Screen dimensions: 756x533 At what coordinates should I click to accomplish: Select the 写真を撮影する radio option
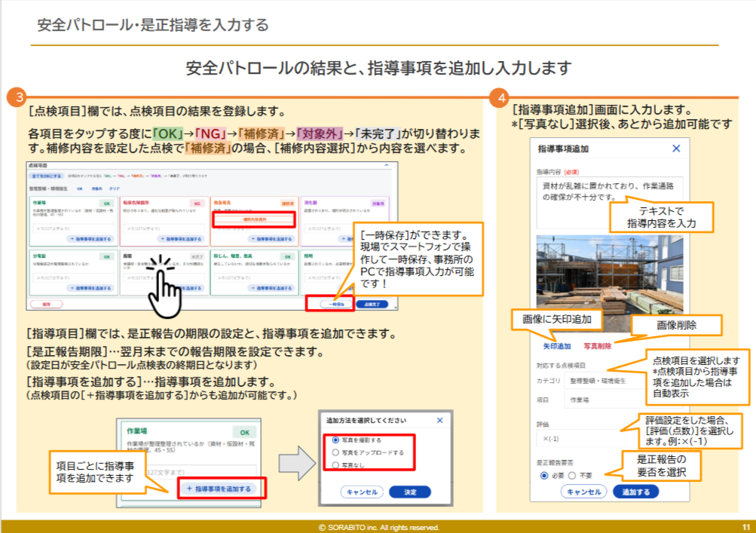click(x=335, y=440)
